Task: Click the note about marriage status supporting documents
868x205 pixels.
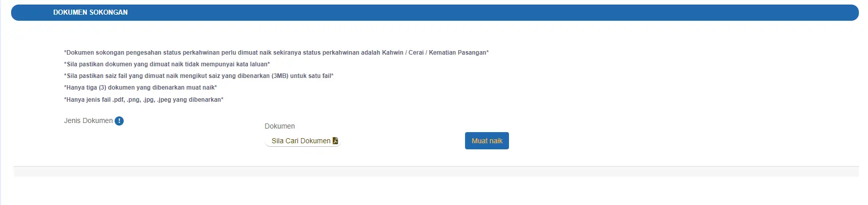Action: coord(276,53)
